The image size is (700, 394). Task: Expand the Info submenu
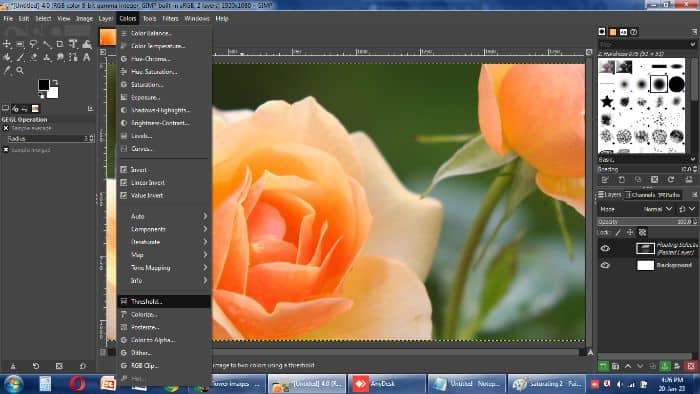(x=164, y=281)
